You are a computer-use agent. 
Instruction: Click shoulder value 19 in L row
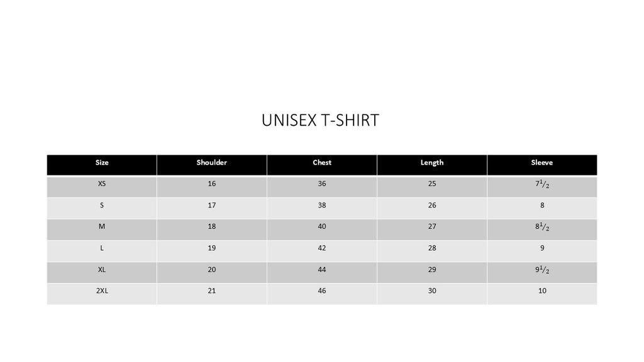(x=211, y=248)
